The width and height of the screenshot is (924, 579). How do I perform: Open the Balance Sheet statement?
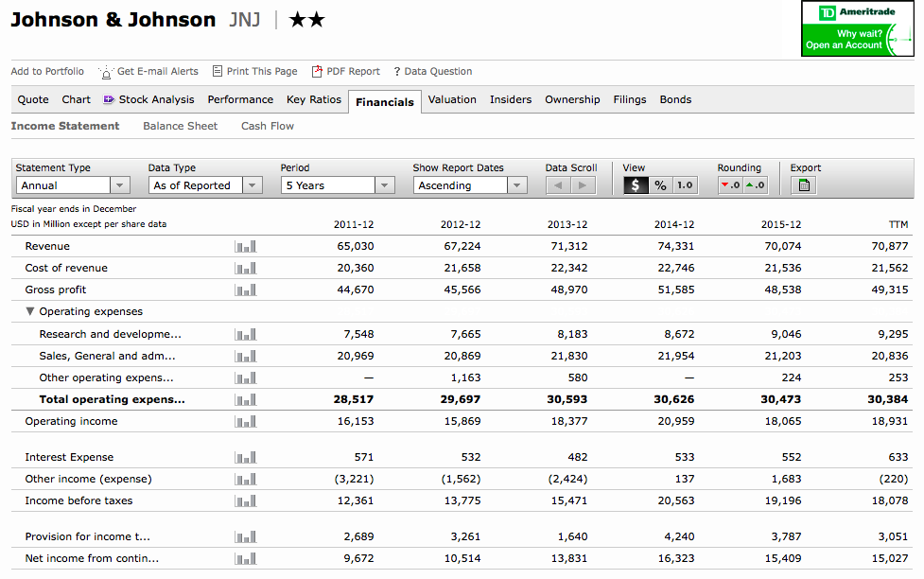181,126
